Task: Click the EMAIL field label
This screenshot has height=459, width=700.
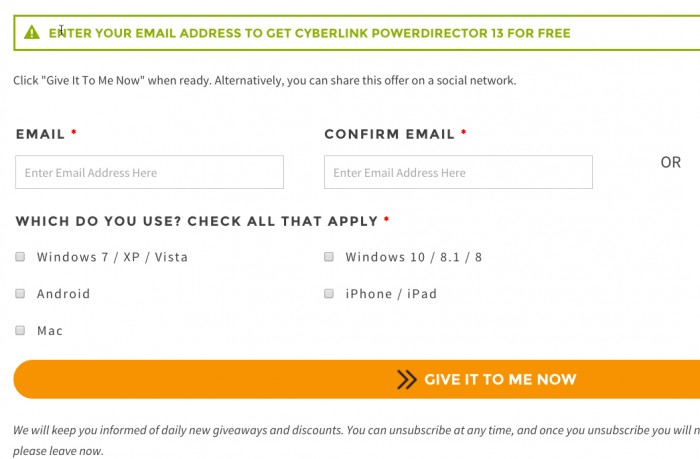Action: 41,134
